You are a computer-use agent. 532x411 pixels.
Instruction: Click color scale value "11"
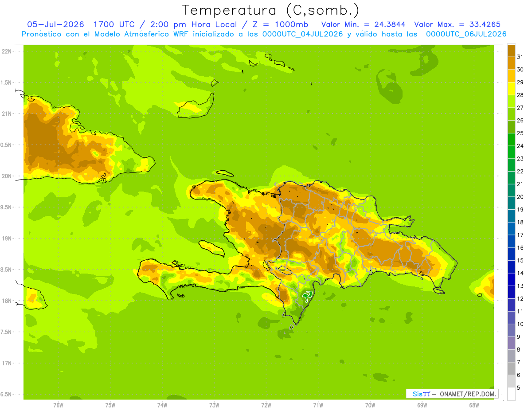point(520,311)
